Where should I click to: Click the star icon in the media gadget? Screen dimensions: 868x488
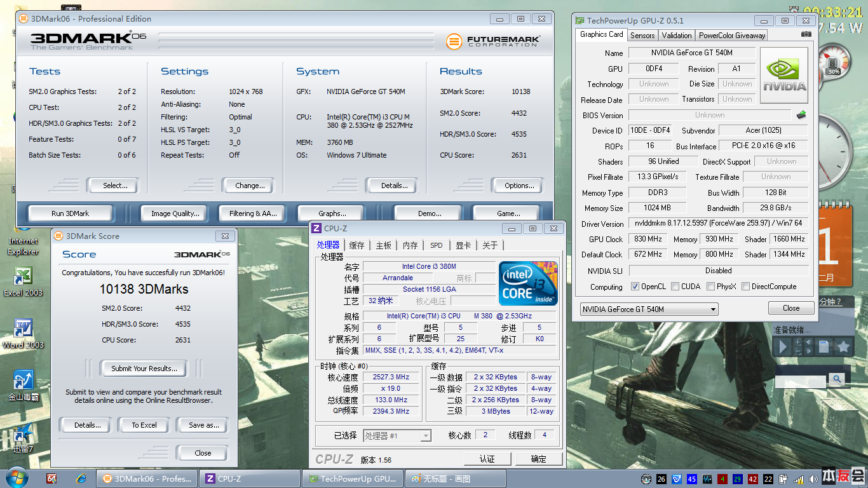(x=843, y=346)
